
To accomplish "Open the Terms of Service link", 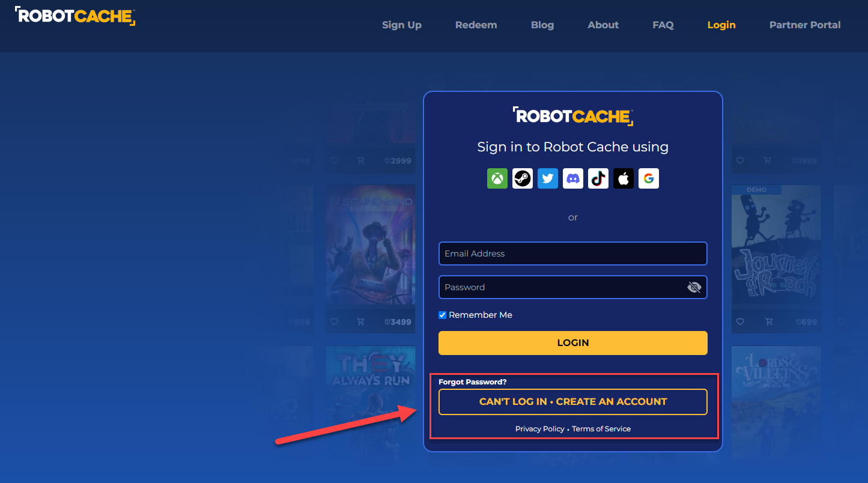I will (x=601, y=429).
